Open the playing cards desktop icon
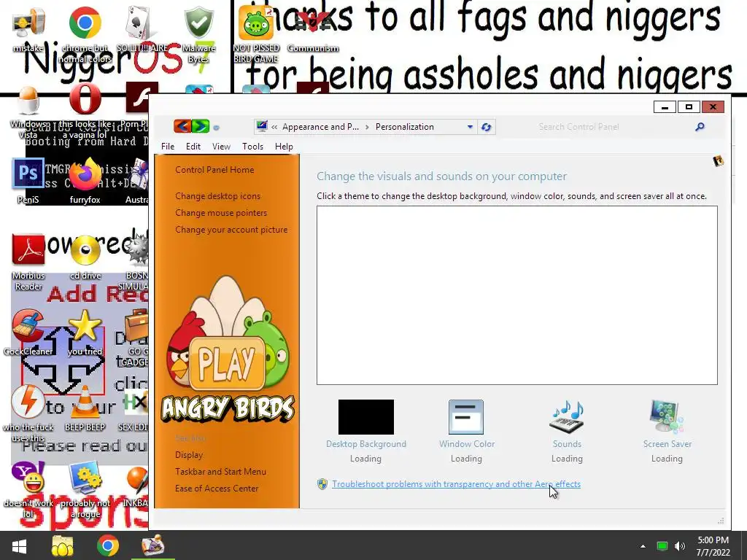The width and height of the screenshot is (747, 560). 142,29
